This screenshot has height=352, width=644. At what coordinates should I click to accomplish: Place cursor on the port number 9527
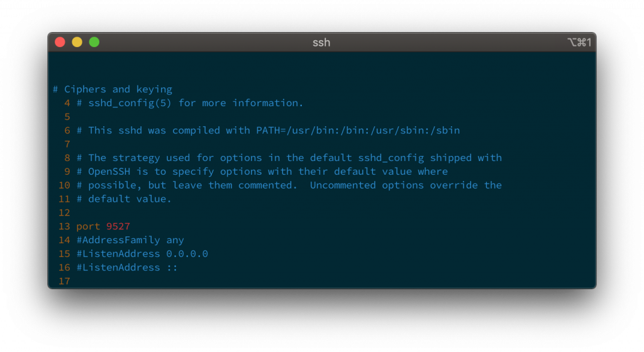118,226
